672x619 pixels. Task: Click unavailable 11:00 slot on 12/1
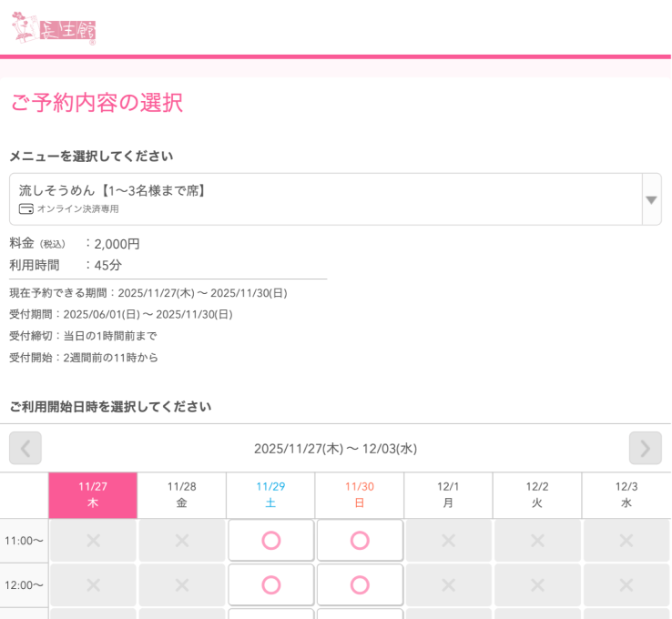tap(448, 541)
